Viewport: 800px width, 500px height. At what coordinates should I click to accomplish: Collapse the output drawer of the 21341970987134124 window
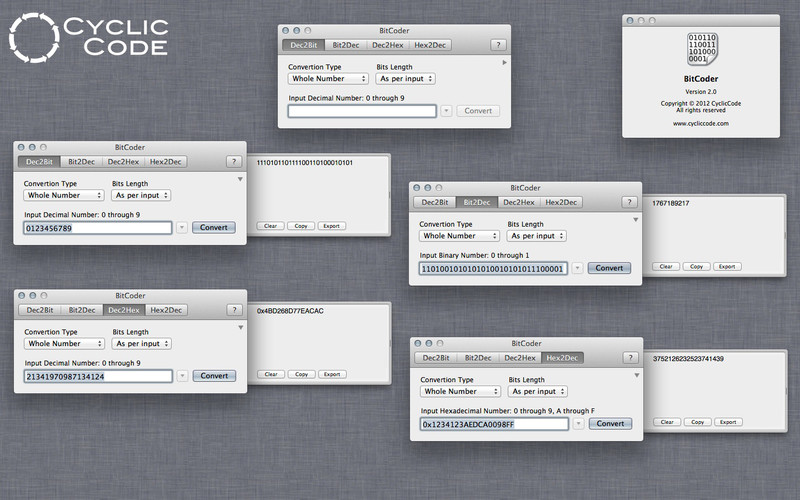240,328
